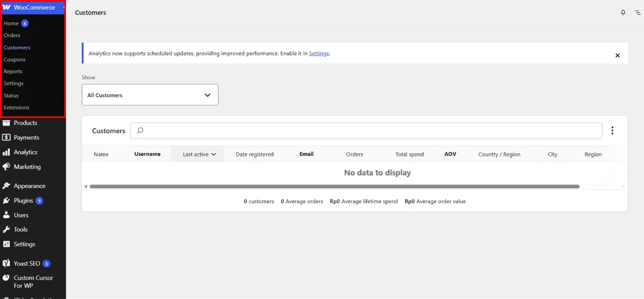Viewport: 644px width, 299px height.
Task: Click the Appearance paintbrush icon
Action: point(6,186)
